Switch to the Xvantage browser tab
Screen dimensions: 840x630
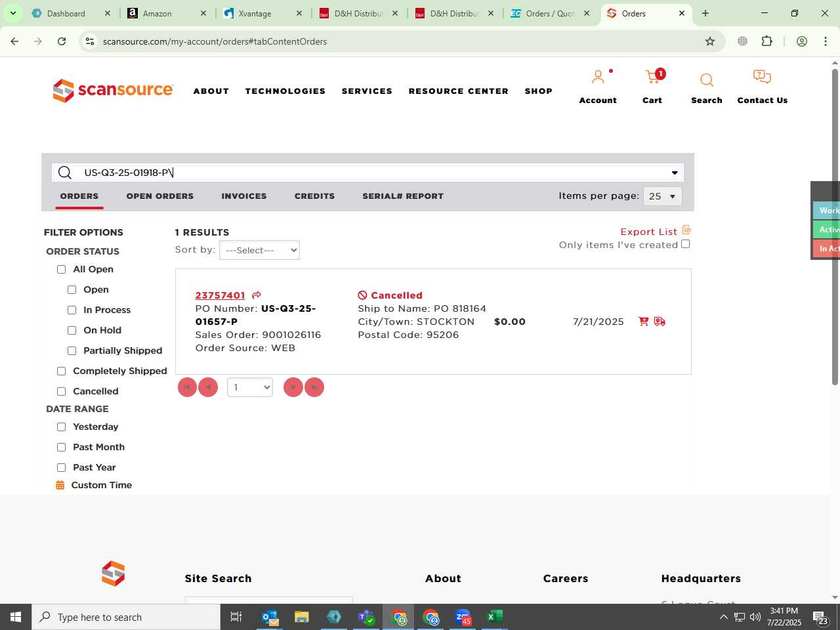coord(262,13)
